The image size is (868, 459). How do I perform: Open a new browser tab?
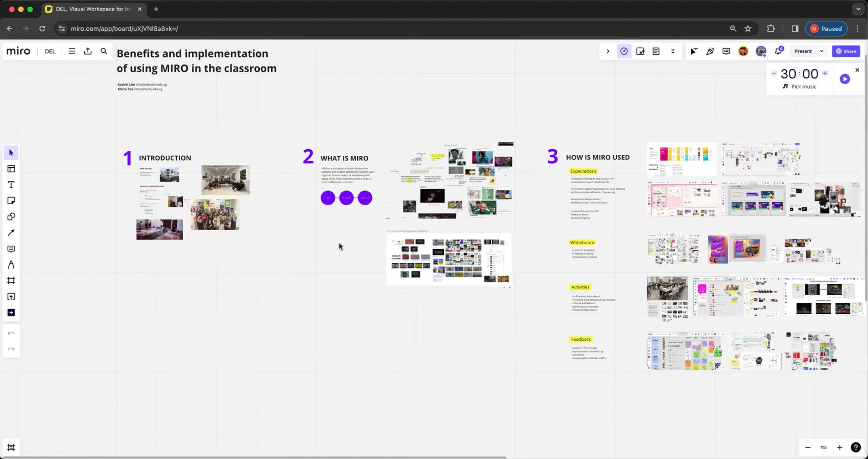coord(156,9)
